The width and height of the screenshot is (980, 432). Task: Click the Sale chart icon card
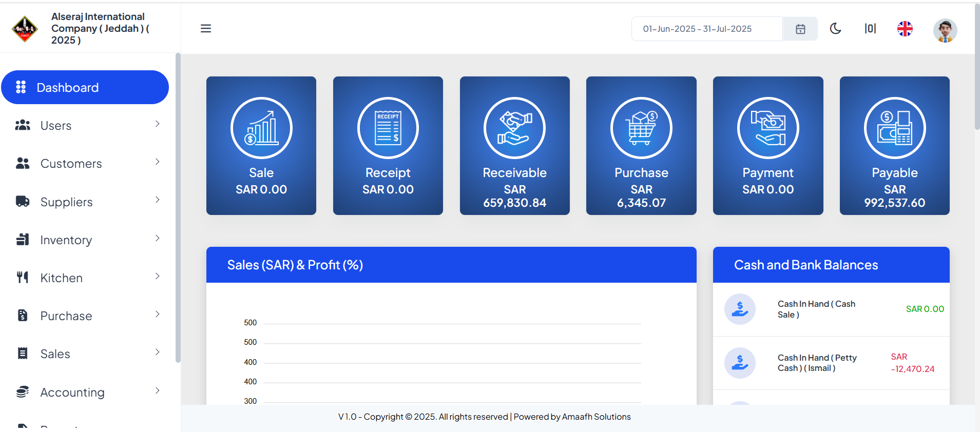261,128
